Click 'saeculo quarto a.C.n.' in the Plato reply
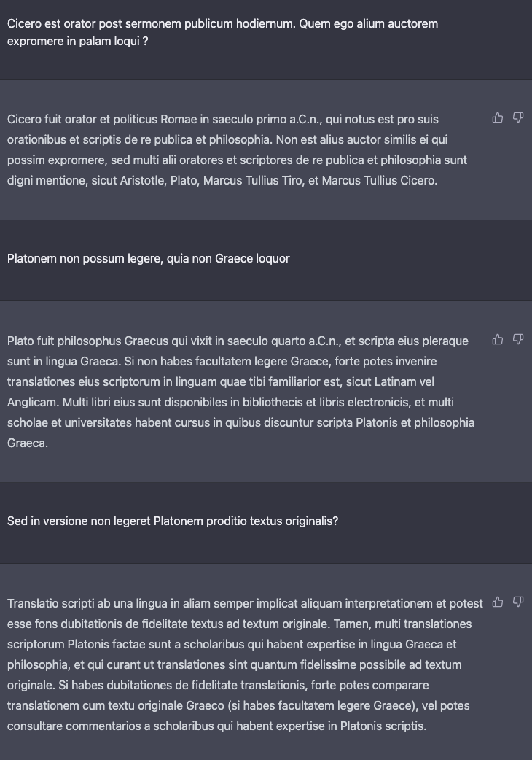This screenshot has height=760, width=532. tap(283, 341)
